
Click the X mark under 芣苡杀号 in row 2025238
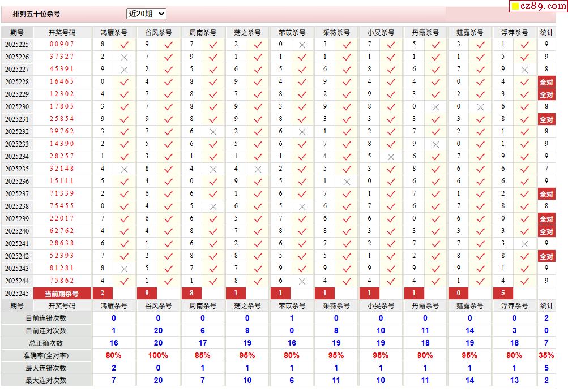[302, 206]
